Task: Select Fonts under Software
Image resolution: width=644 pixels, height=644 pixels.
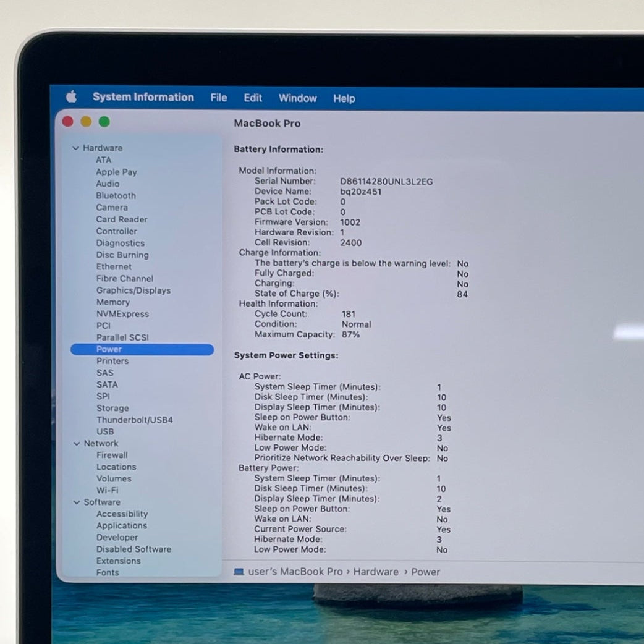Action: [x=108, y=572]
